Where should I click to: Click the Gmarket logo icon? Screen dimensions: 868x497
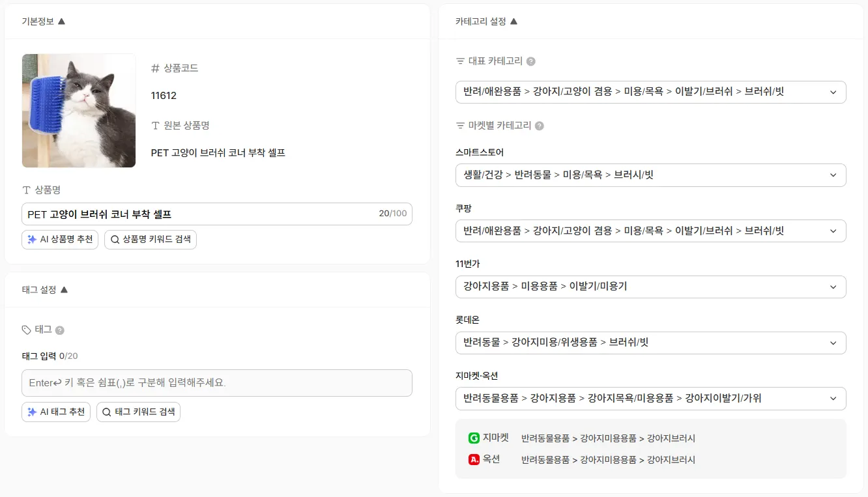(x=474, y=438)
